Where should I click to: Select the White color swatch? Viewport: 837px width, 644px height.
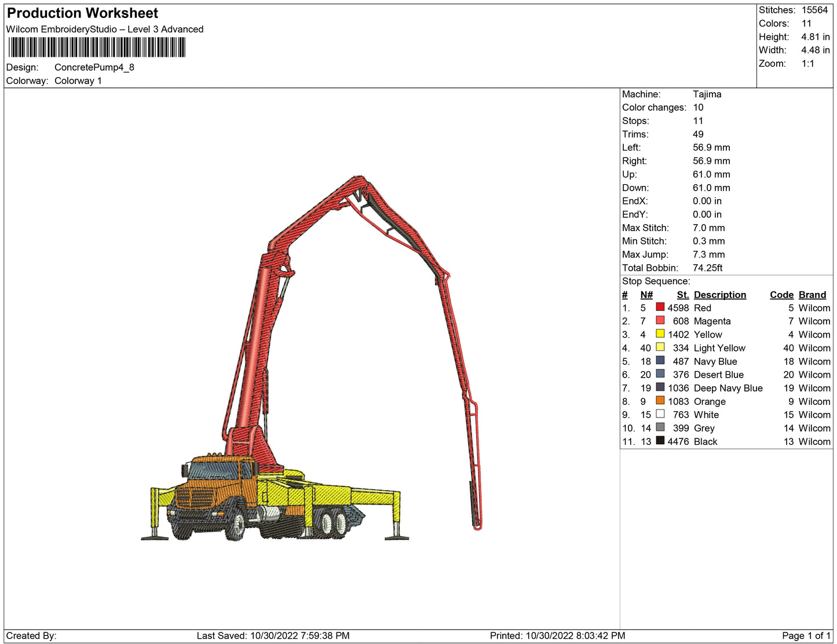[x=660, y=414]
